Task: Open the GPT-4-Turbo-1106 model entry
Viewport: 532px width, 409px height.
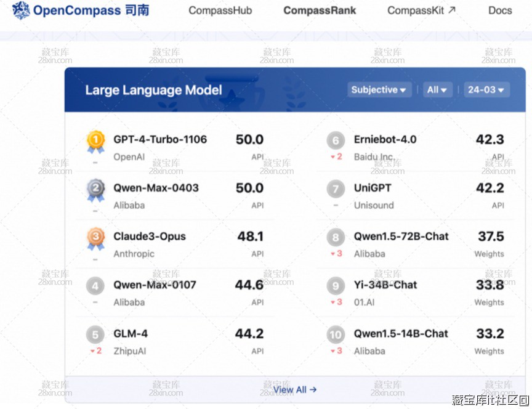Action: pyautogui.click(x=160, y=140)
